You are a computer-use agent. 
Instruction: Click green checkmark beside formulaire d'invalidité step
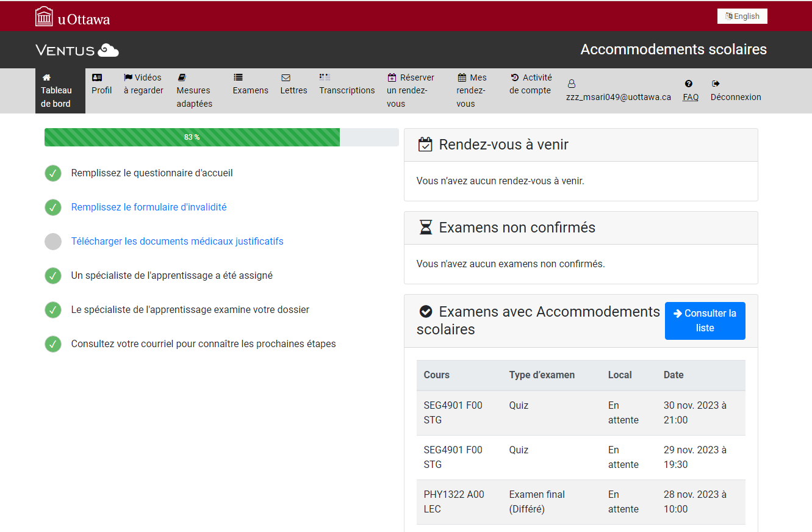tap(53, 207)
